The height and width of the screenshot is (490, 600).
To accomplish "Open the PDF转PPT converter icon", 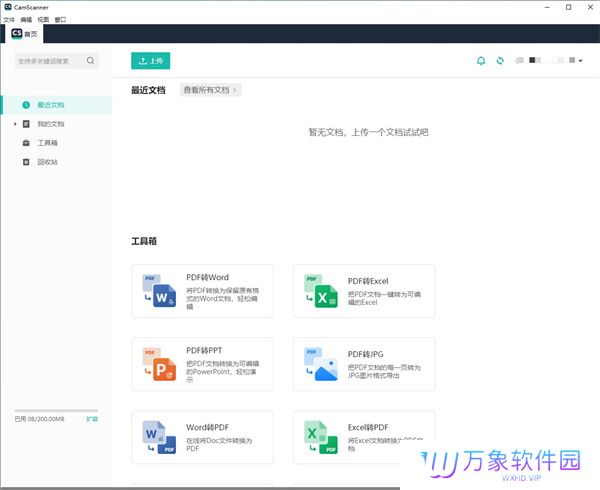I will point(159,364).
